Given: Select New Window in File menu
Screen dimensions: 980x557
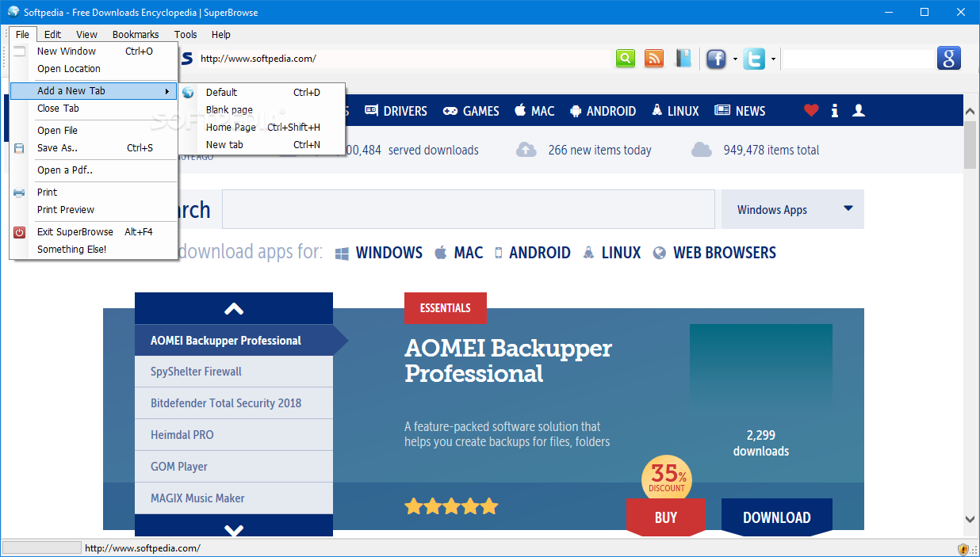Looking at the screenshot, I should [94, 51].
